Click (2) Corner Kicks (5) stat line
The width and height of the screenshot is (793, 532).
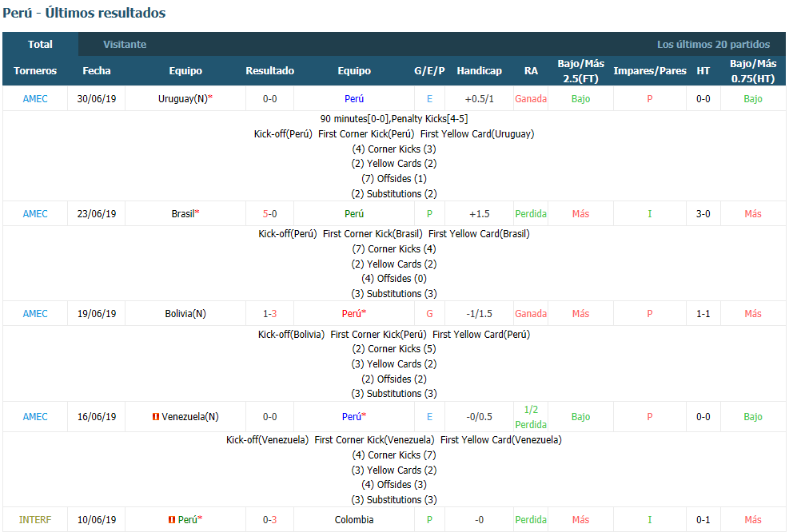click(x=394, y=349)
